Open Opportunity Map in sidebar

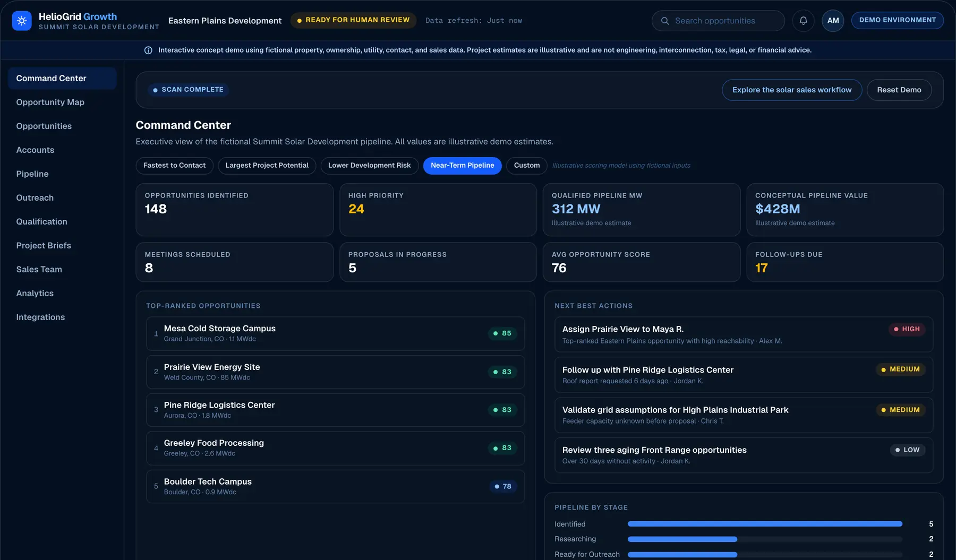coord(62,102)
